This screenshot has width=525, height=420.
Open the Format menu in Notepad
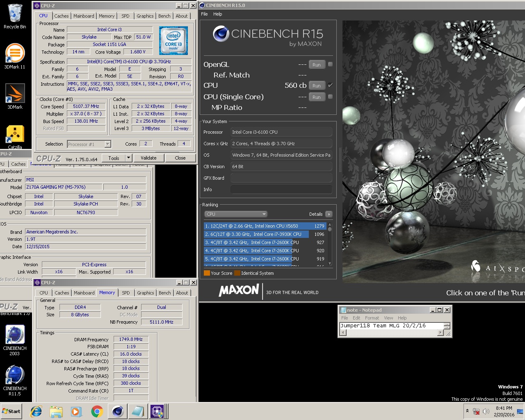pyautogui.click(x=372, y=318)
